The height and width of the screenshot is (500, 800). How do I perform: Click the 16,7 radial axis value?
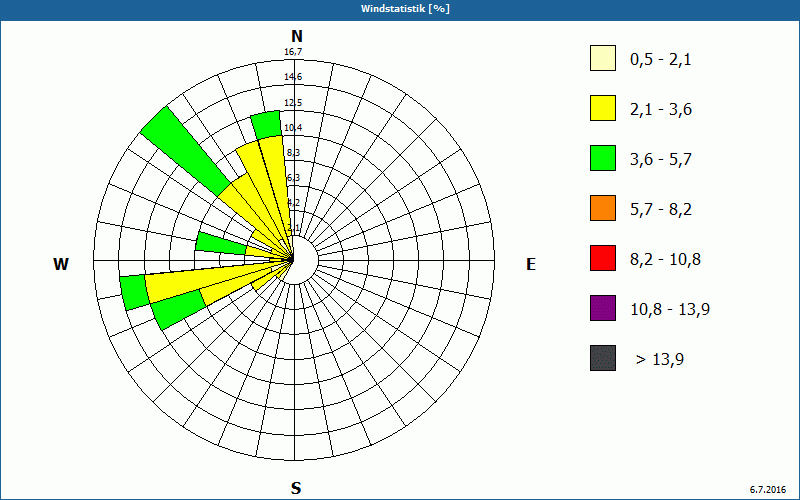pos(293,52)
